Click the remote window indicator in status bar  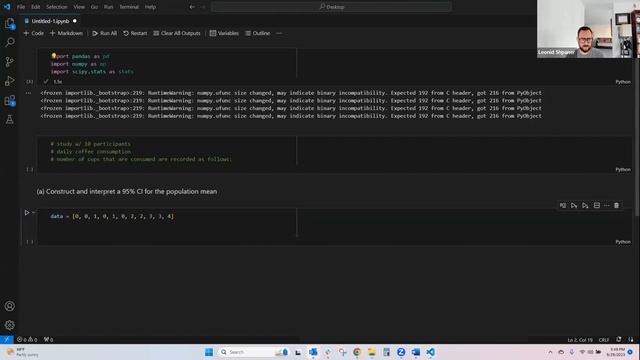(x=7, y=340)
